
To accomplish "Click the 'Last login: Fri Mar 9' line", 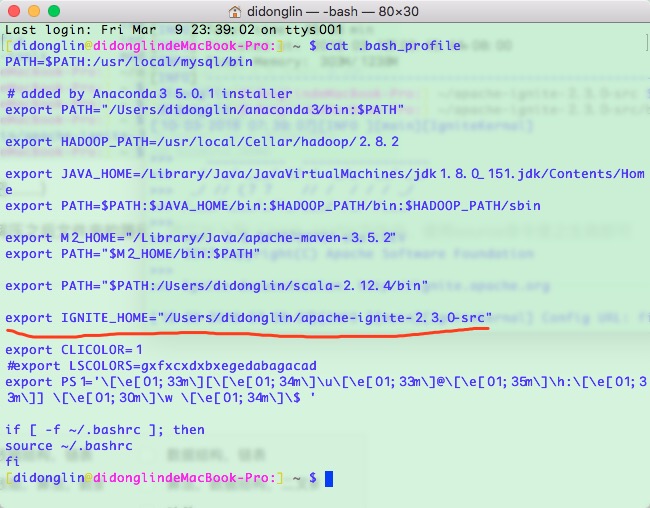I will [173, 30].
